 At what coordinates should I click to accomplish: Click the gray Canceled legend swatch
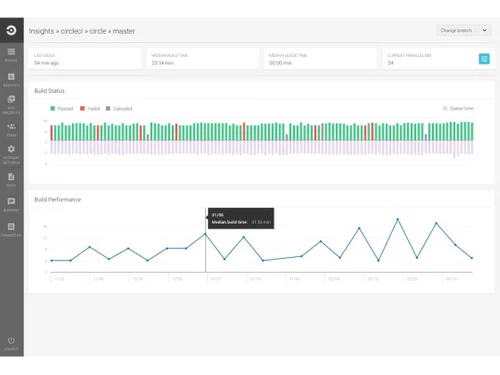[x=108, y=108]
